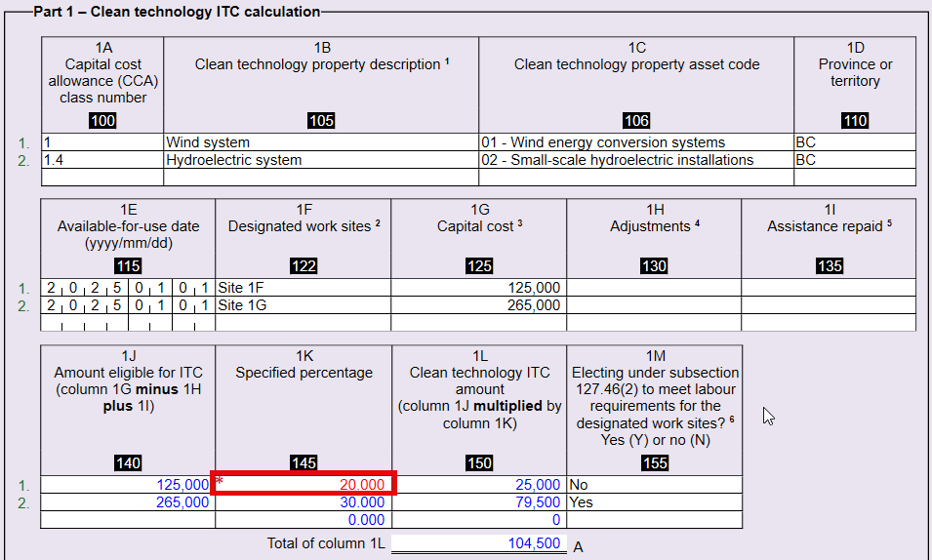932x560 pixels.
Task: Open asset code 01 - Wind energy conversion systems
Action: coord(636,142)
